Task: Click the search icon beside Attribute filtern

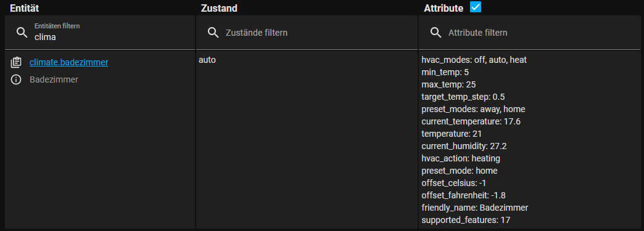Action: click(x=436, y=33)
